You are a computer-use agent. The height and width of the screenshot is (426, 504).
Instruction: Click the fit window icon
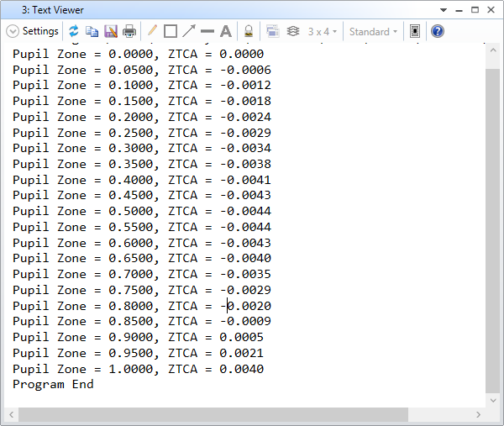pyautogui.click(x=415, y=31)
